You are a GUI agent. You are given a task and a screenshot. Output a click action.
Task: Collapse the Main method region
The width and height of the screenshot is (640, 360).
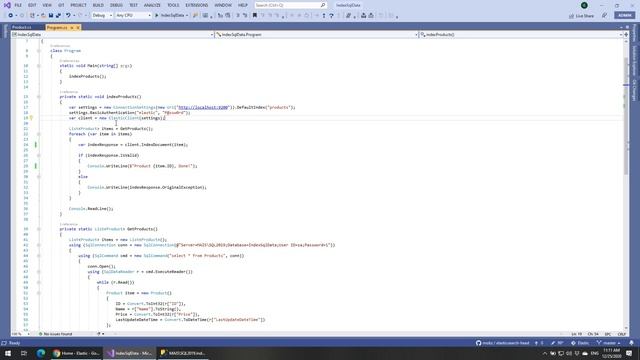pyautogui.click(x=39, y=66)
